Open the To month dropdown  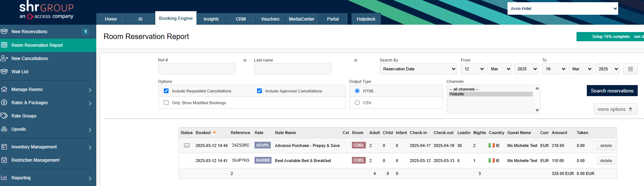[581, 69]
